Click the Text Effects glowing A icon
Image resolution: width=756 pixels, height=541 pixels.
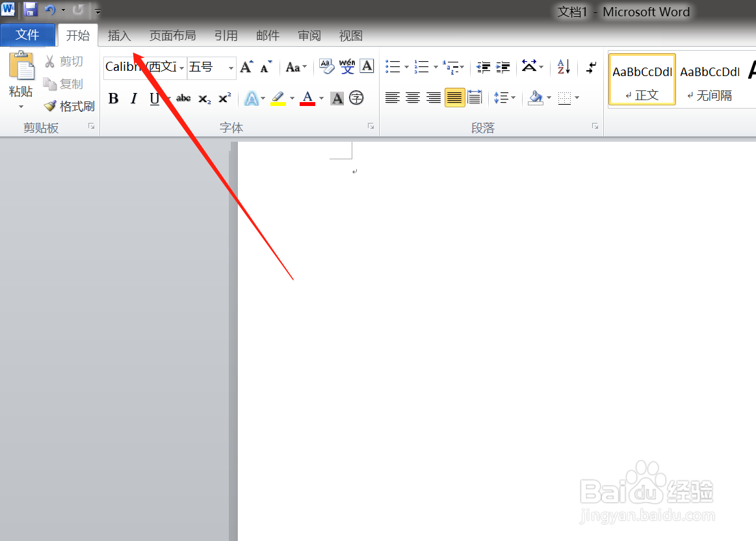251,98
